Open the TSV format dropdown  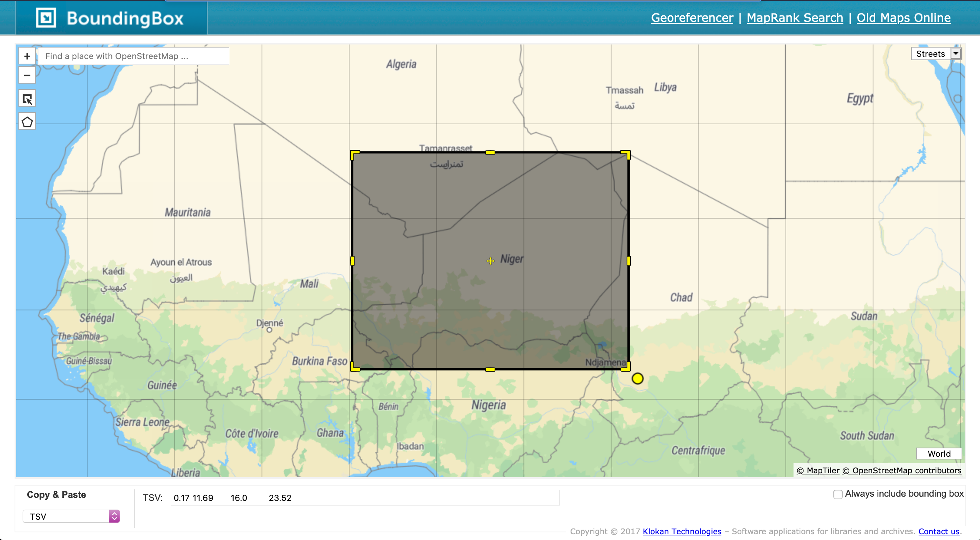71,516
